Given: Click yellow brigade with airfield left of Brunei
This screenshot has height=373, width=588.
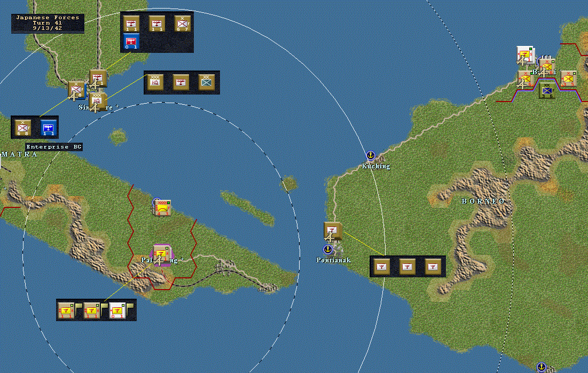Looking at the screenshot, I should [x=526, y=79].
